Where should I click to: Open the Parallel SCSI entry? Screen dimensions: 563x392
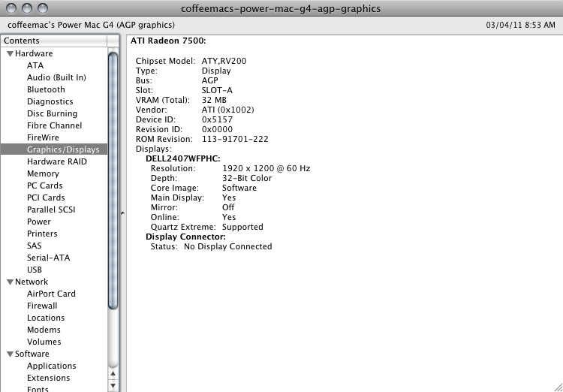point(51,210)
